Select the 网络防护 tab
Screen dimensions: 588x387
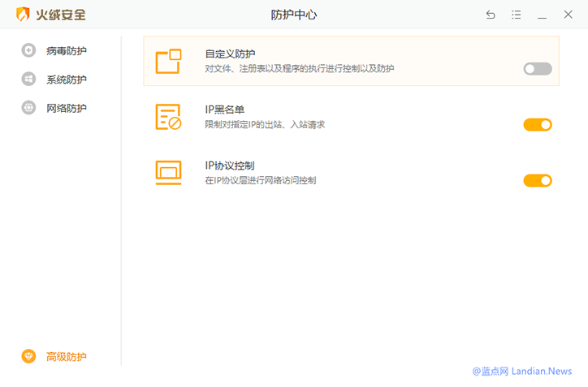click(66, 108)
